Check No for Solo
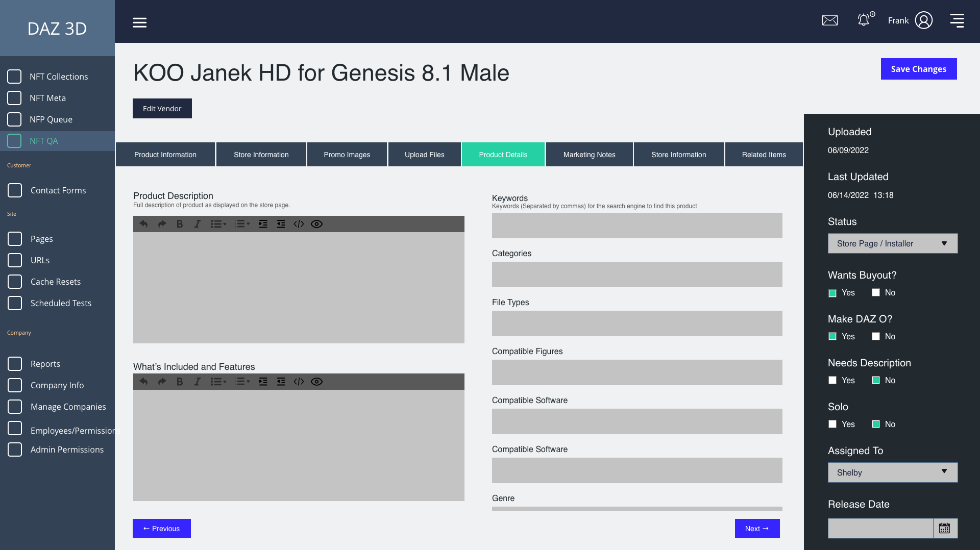980x550 pixels. coord(876,424)
